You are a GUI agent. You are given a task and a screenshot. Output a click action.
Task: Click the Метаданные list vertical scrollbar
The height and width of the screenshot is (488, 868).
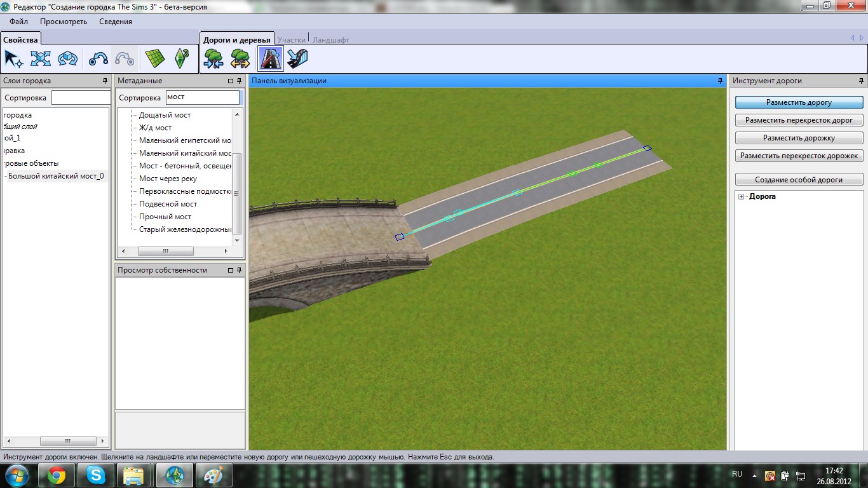coord(238,191)
